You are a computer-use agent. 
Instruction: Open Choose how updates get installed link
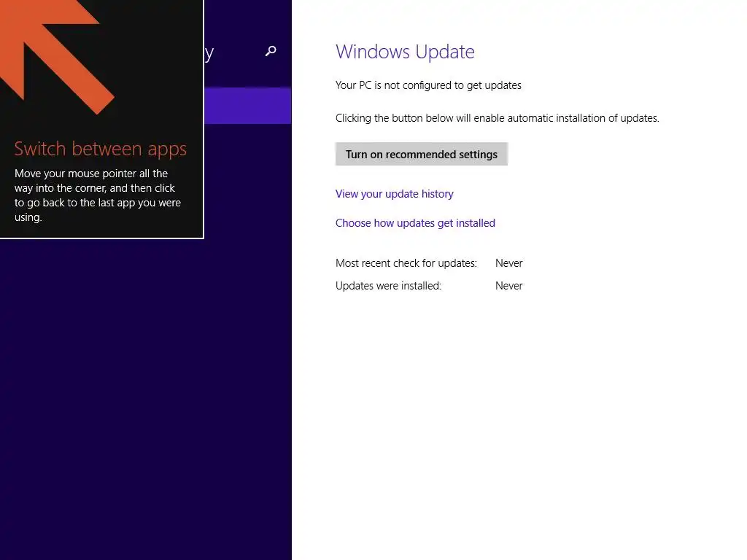pyautogui.click(x=415, y=223)
